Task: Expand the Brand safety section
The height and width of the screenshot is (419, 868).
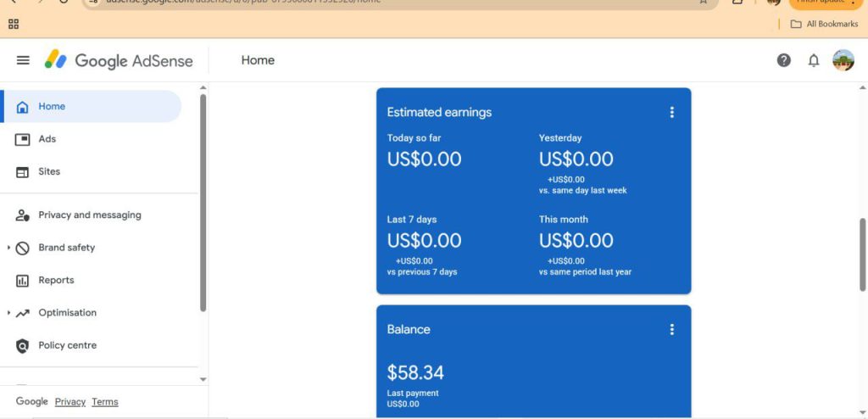Action: point(9,248)
